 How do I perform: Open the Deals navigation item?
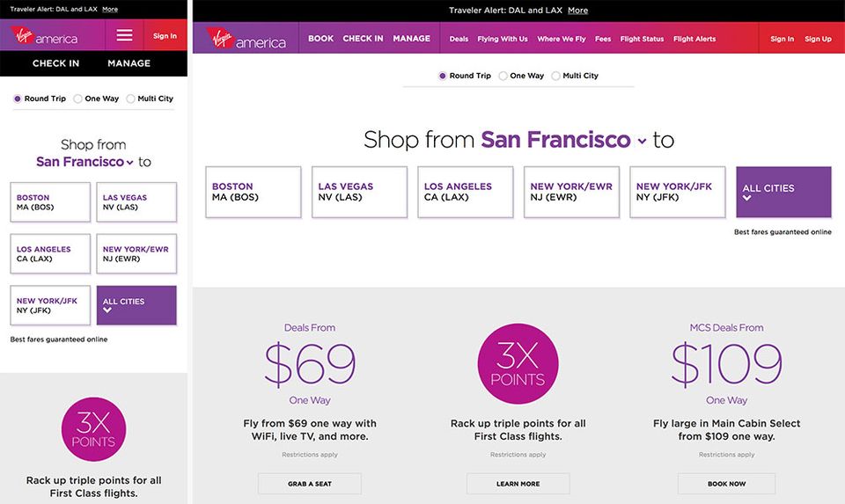click(459, 39)
